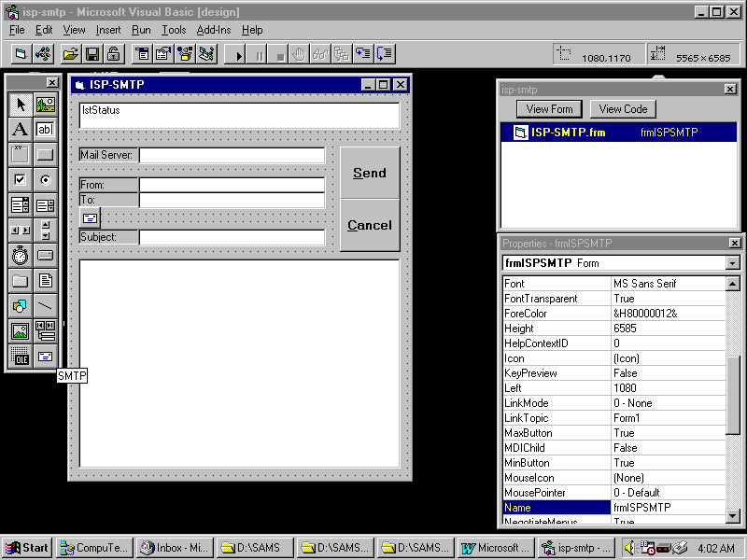Viewport: 747px width, 560px height.
Task: Select the SMTP control in toolbox
Action: click(x=45, y=356)
